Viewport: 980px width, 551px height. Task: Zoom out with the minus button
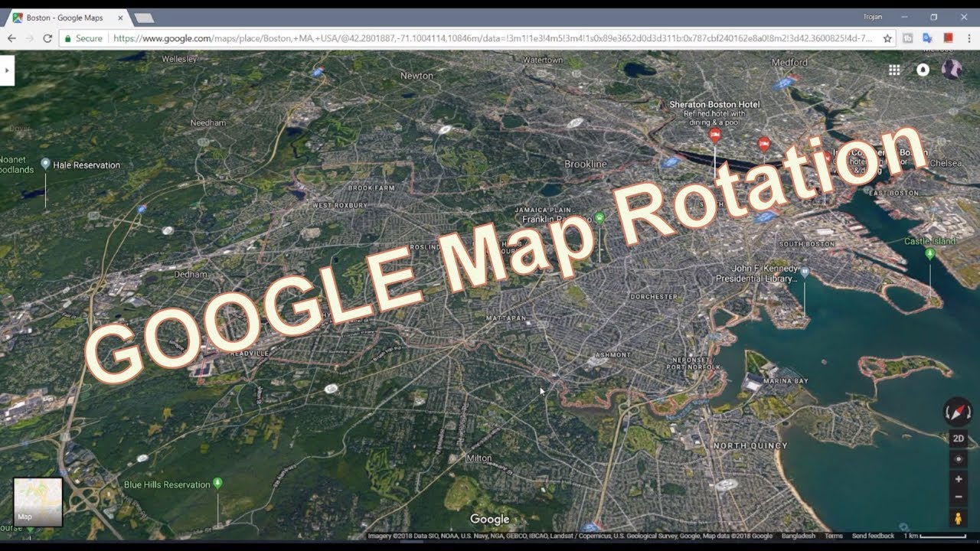pyautogui.click(x=958, y=497)
